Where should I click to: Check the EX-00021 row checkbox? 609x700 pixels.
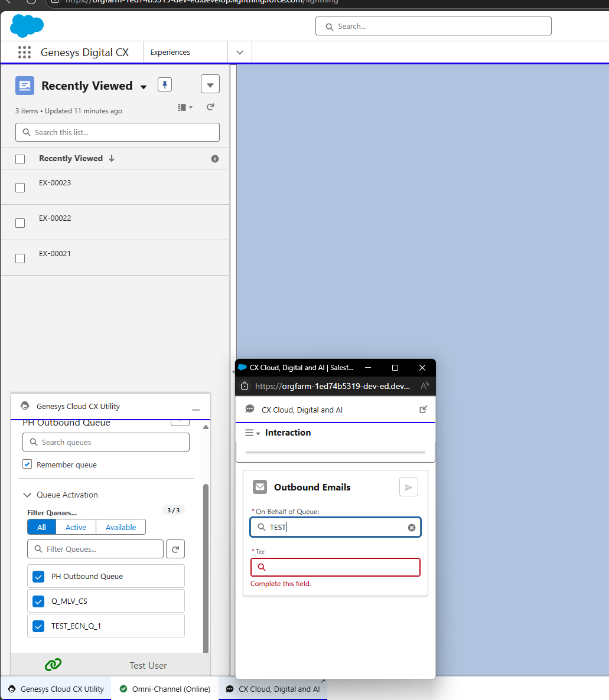pyautogui.click(x=20, y=259)
